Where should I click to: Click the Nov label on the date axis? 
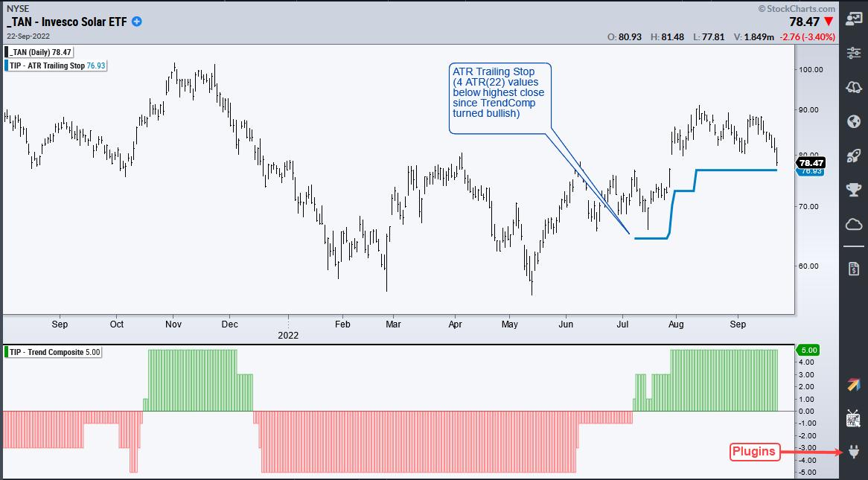(x=173, y=324)
